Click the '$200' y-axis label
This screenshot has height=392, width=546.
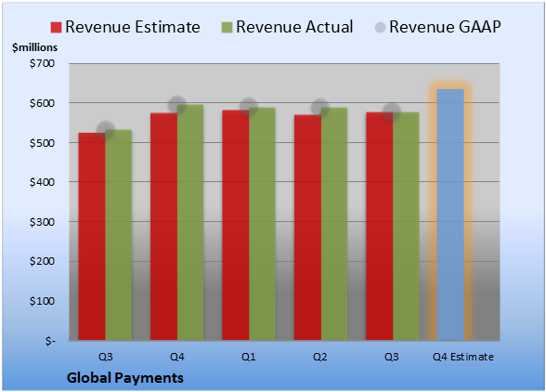pos(42,261)
